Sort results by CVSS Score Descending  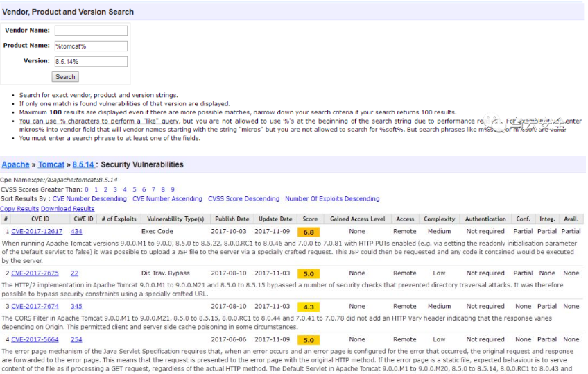click(x=244, y=199)
